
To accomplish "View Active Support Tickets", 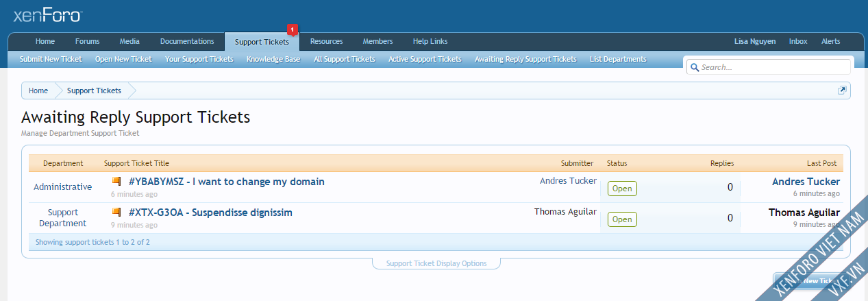I will coord(425,59).
